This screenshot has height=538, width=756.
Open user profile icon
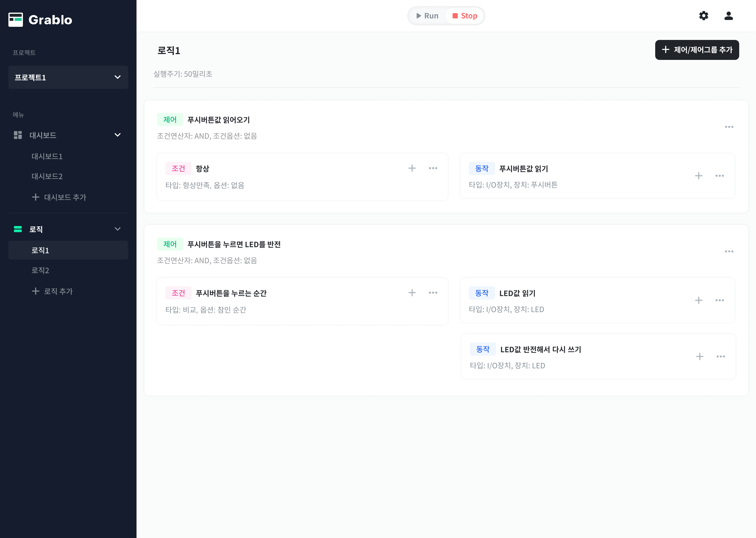pyautogui.click(x=729, y=16)
